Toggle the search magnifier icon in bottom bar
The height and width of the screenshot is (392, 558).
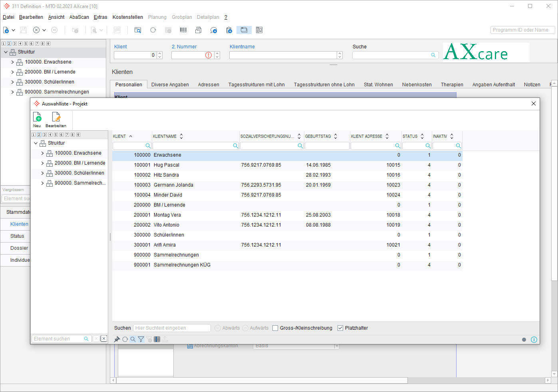tap(133, 339)
